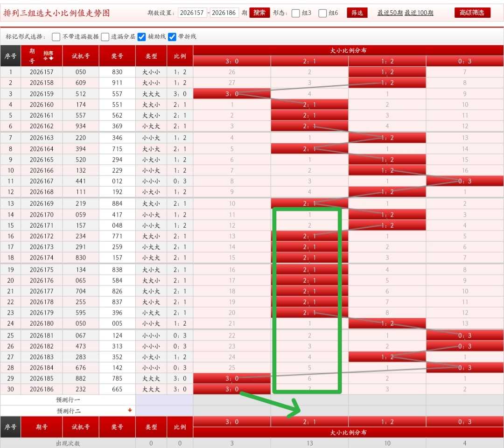Viewport: 504px width, 448px height.
Task: Toggle the 不带遗漏数据 checkbox
Action: click(56, 37)
